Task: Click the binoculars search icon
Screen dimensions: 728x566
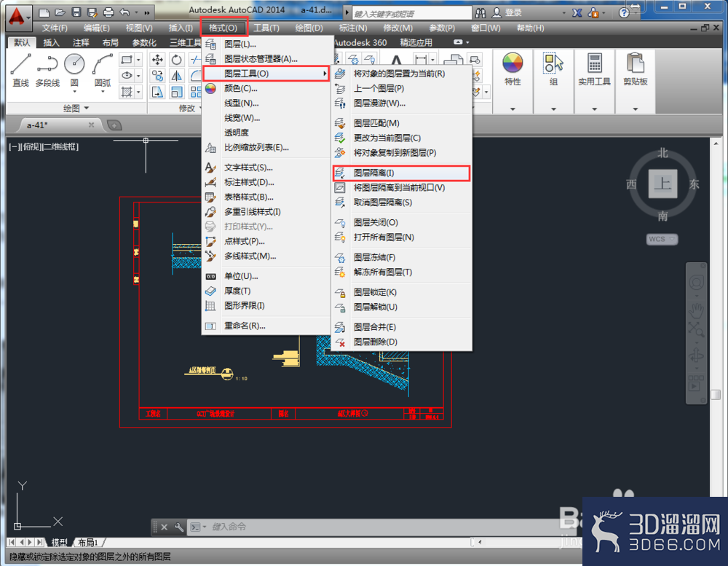Action: pos(480,12)
